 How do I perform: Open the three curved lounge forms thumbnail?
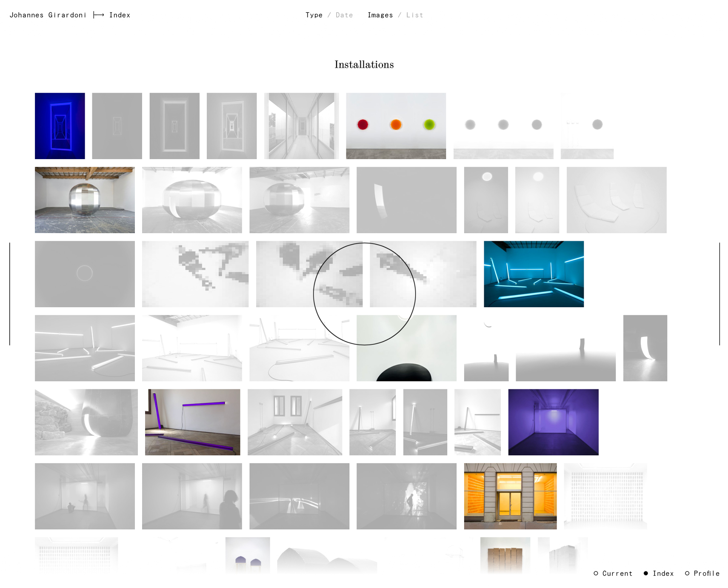pos(617,200)
